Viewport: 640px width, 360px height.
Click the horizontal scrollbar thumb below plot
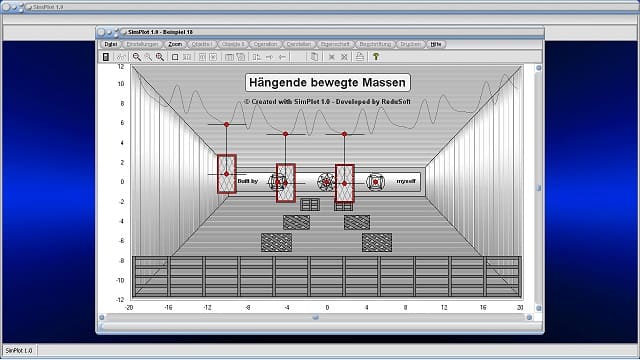(315, 317)
